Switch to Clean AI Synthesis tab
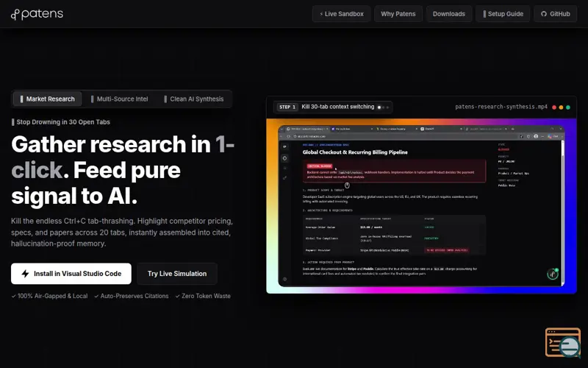588x368 pixels. click(194, 99)
